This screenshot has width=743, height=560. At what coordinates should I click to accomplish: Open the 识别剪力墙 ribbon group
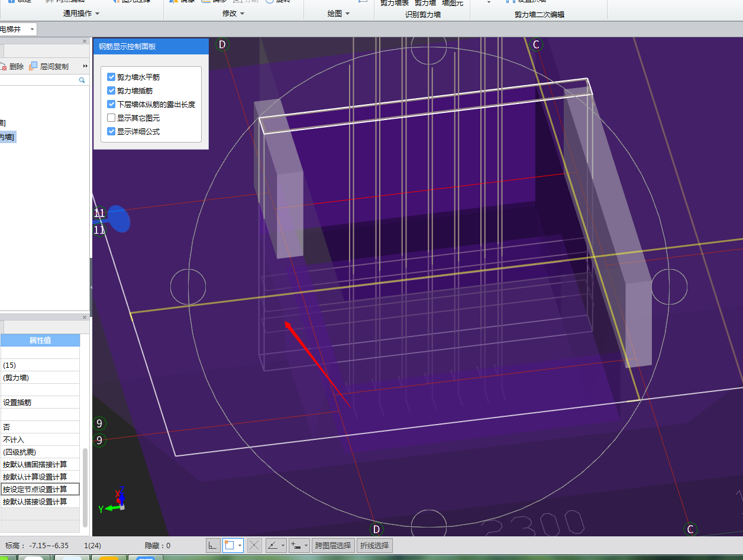click(x=423, y=14)
